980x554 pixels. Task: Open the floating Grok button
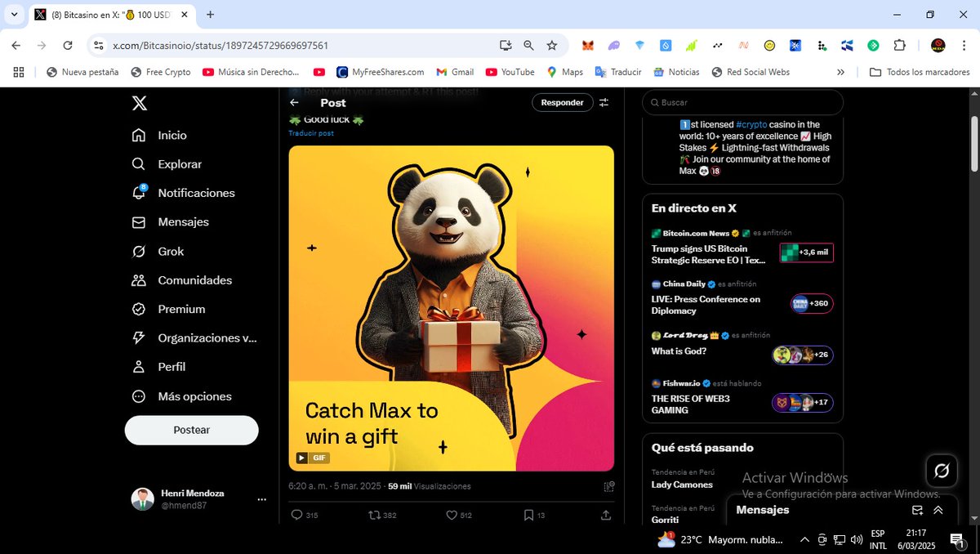tap(942, 471)
